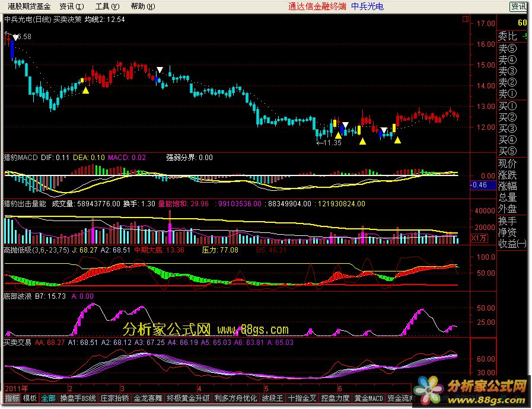Click month 4 on the time axis

coord(199,388)
